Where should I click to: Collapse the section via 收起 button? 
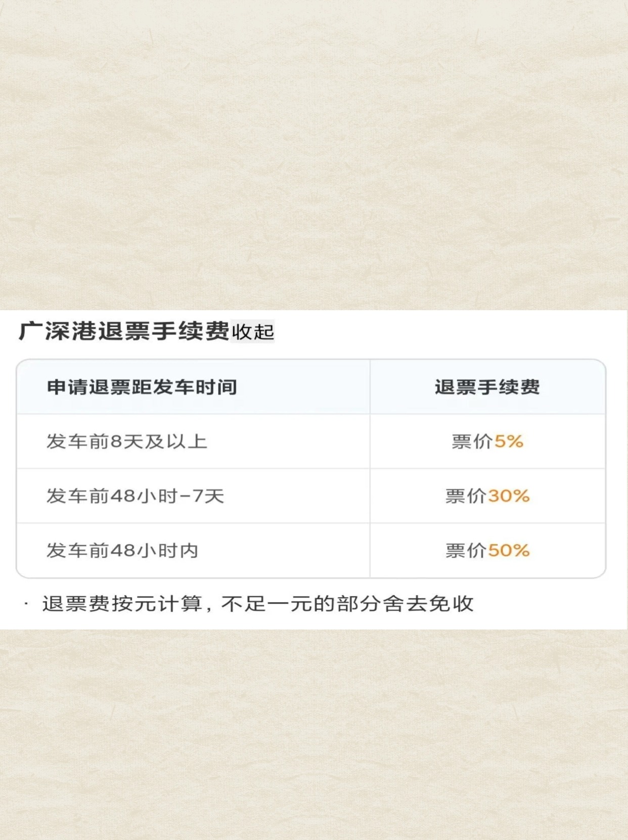click(252, 332)
